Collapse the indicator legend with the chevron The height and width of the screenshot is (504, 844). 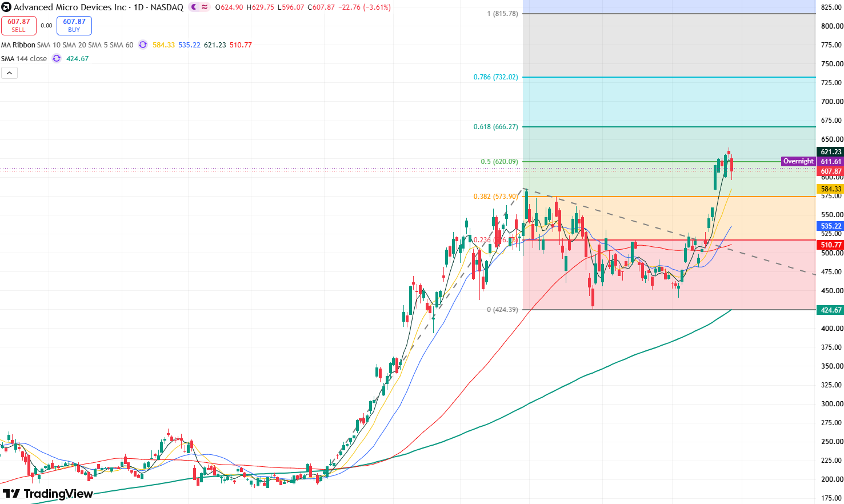pyautogui.click(x=9, y=73)
